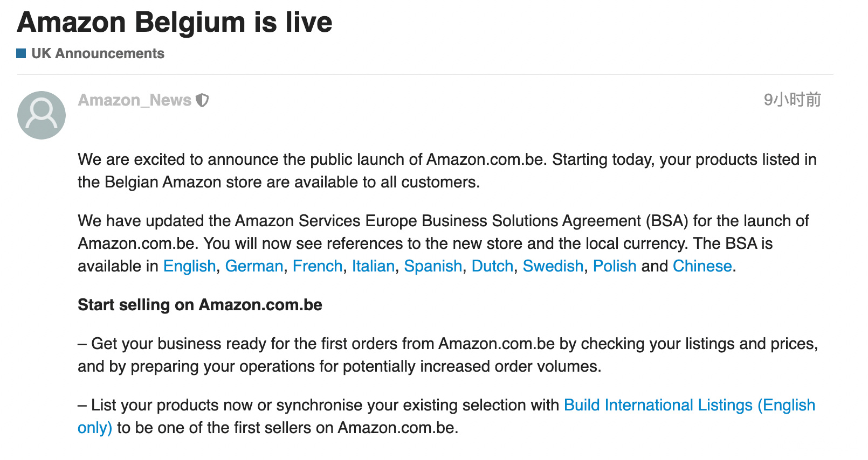
Task: Click the post timestamp 9小时前
Action: 792,100
